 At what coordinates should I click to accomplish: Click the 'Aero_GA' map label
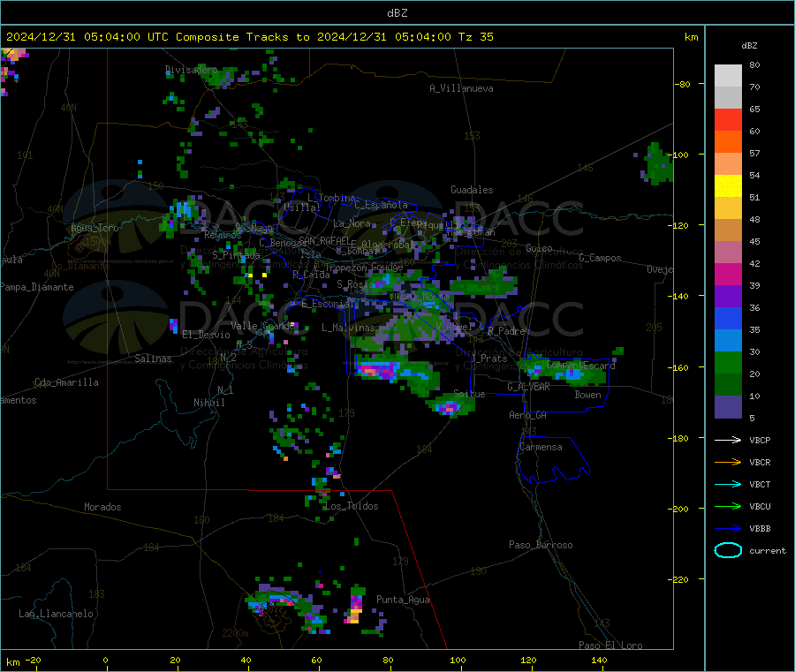[x=527, y=415]
